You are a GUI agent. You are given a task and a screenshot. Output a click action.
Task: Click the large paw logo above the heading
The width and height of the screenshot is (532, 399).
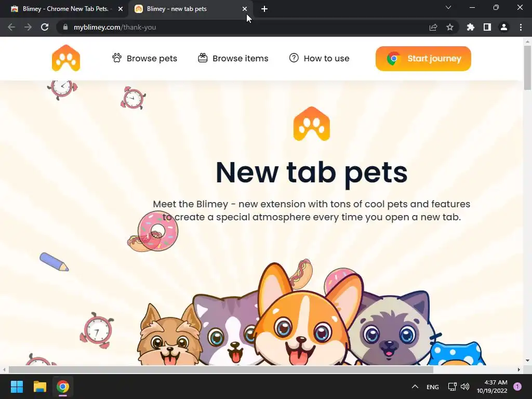(312, 124)
